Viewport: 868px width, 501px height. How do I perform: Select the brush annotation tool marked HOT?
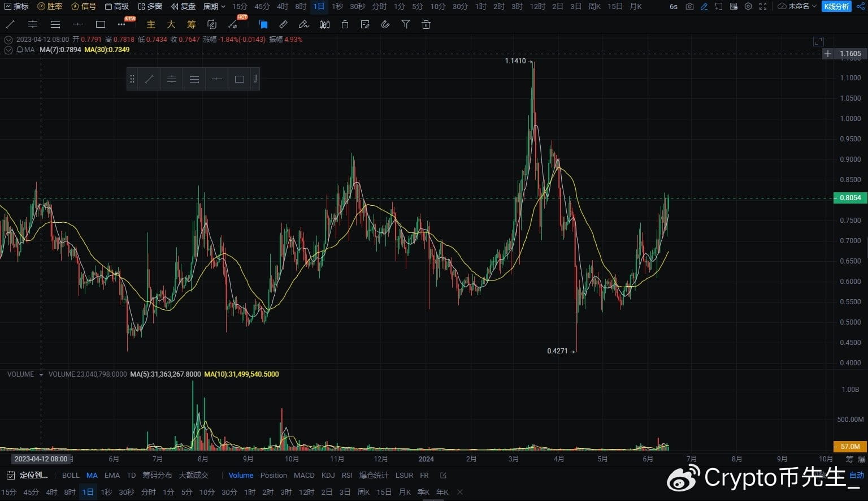(233, 24)
